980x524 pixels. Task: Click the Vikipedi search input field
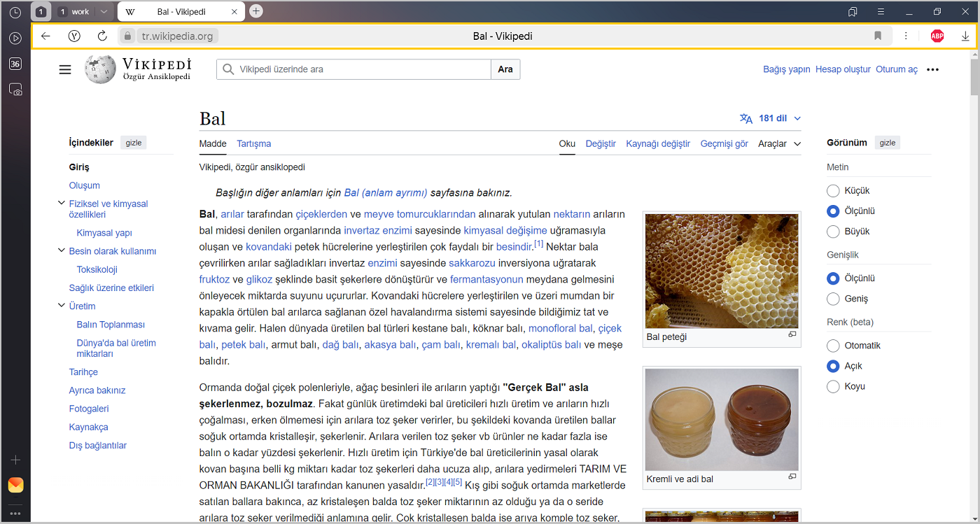tap(353, 69)
